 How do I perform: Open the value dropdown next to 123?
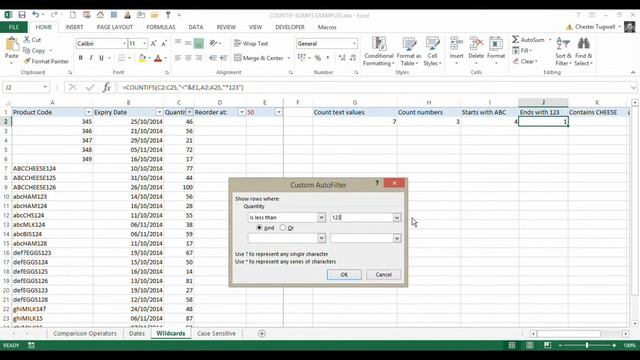pyautogui.click(x=397, y=218)
